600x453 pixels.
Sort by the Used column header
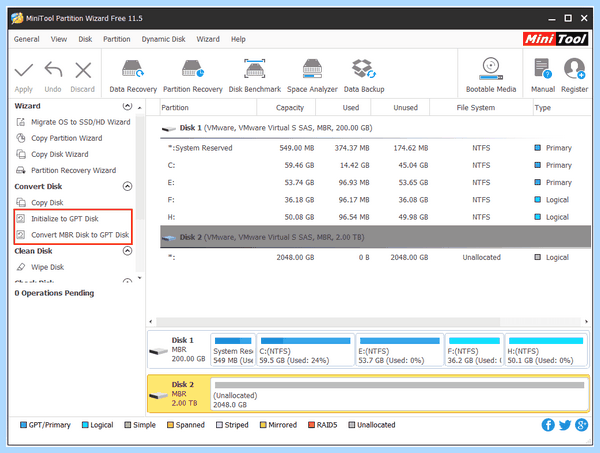click(x=343, y=108)
